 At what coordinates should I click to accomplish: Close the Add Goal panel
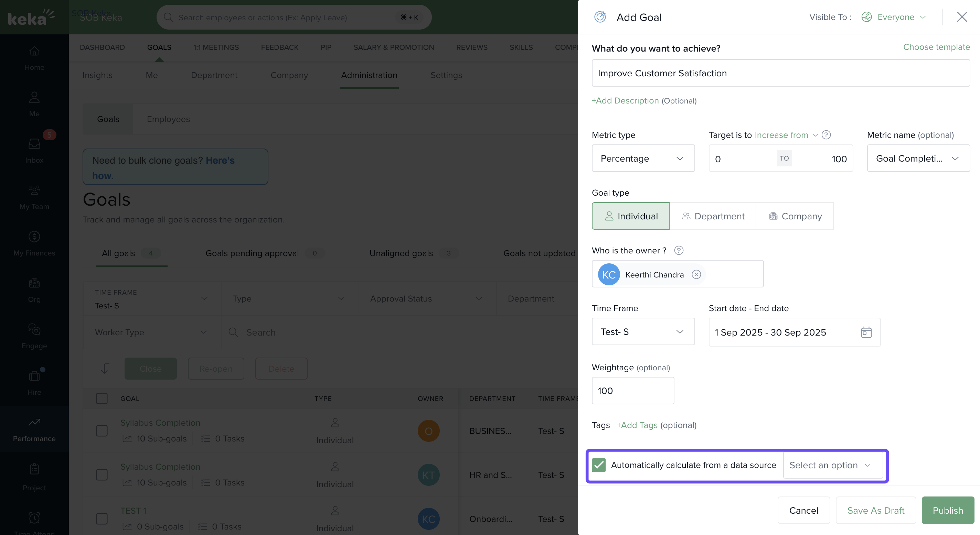[962, 17]
